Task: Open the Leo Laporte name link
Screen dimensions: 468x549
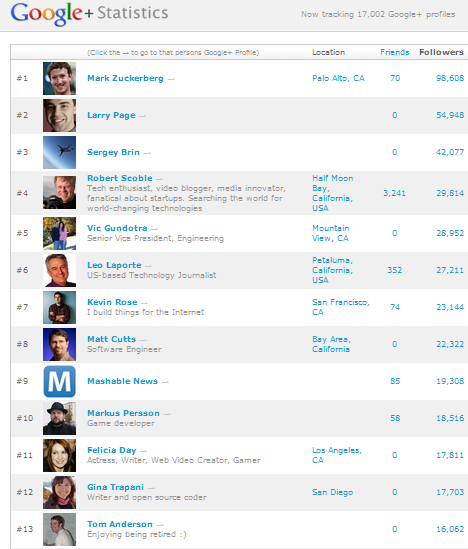Action: tap(114, 265)
